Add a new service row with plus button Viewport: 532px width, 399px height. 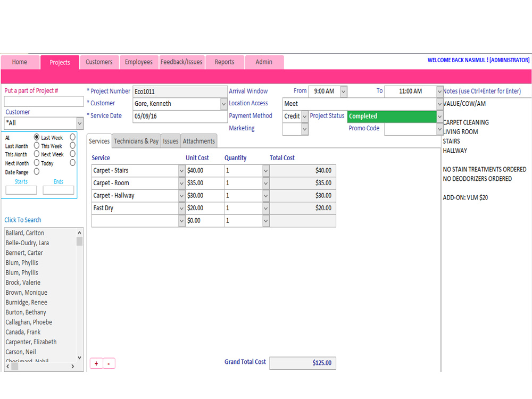click(96, 363)
